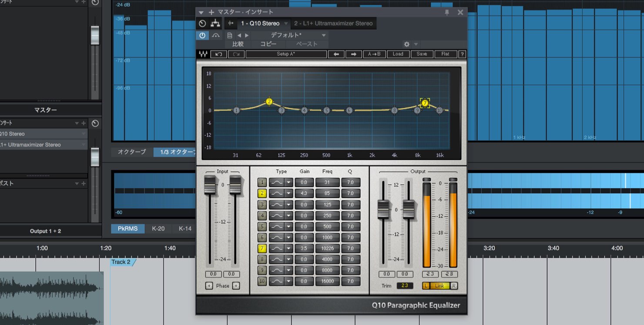Select EQ node 1 on the graph
The width and height of the screenshot is (644, 325).
(x=236, y=111)
